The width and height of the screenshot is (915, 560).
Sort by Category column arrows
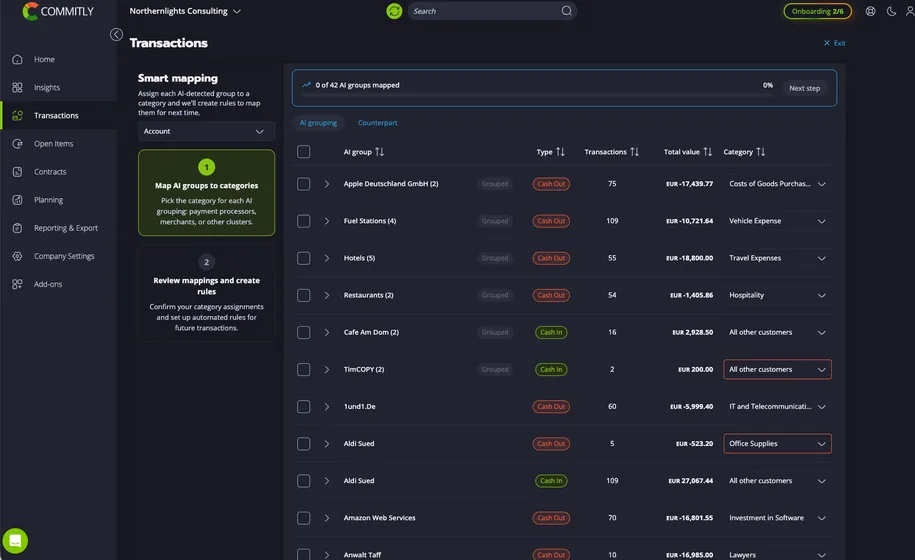click(761, 152)
